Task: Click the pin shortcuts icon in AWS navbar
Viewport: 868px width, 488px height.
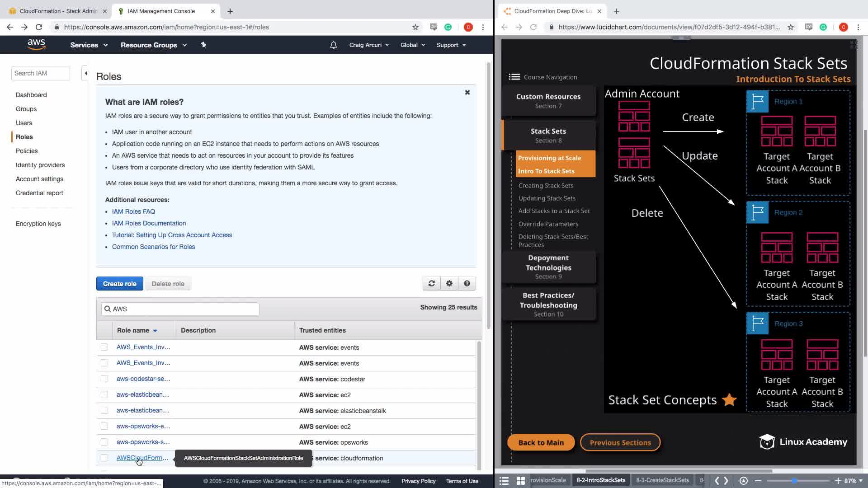Action: (x=203, y=45)
